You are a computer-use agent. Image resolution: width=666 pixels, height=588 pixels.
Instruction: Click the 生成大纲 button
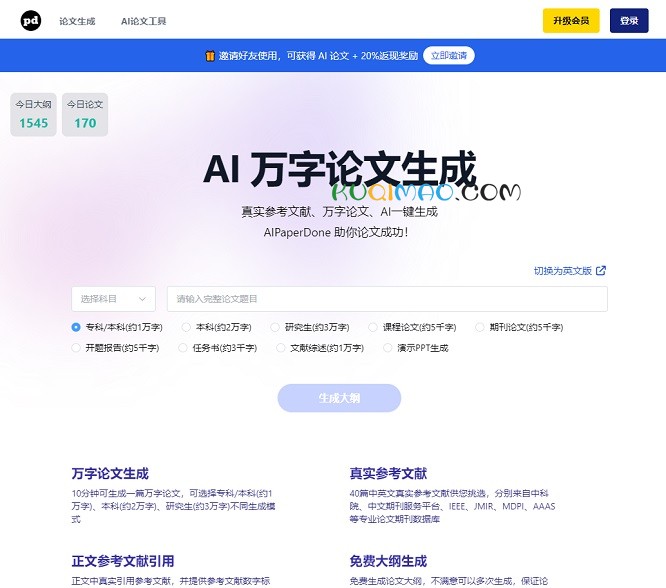tap(339, 398)
